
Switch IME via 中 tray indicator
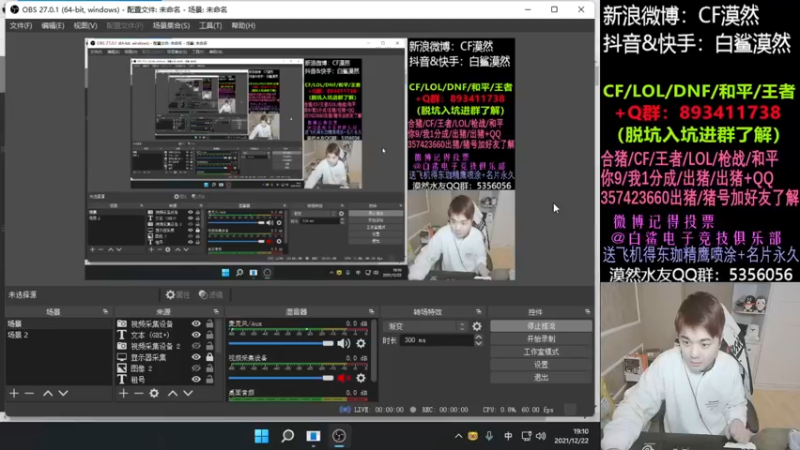point(508,436)
